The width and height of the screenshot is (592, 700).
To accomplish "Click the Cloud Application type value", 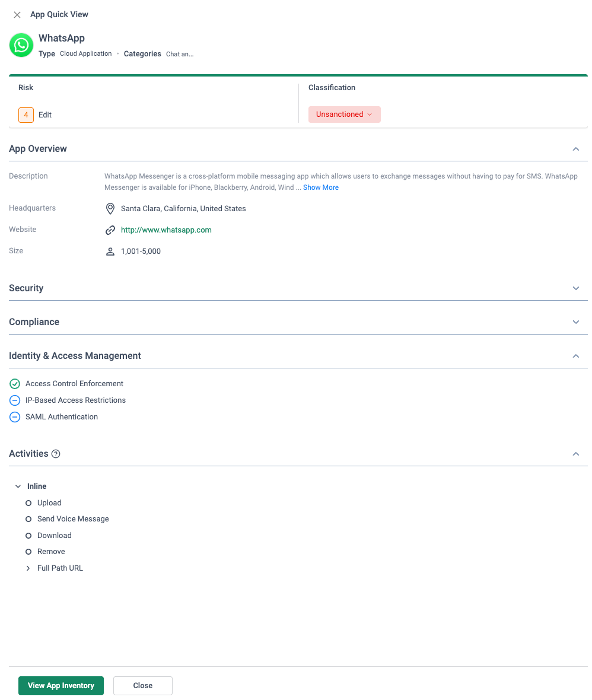I will (86, 53).
